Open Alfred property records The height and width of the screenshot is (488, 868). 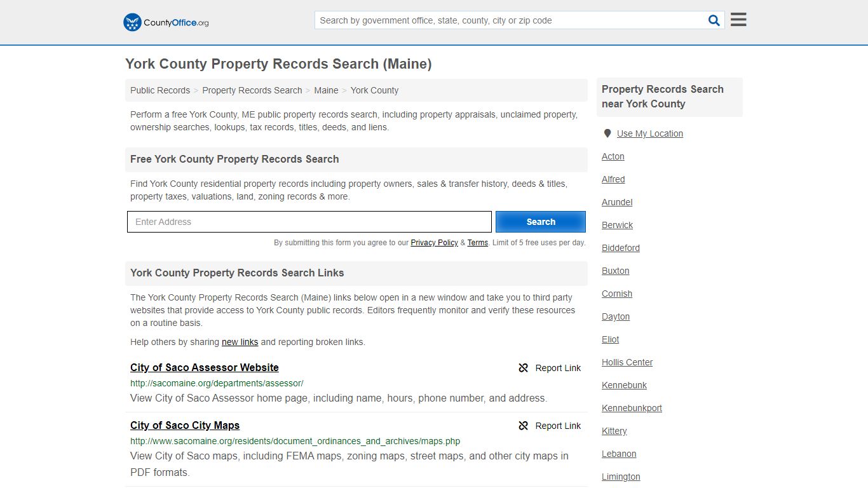point(613,179)
